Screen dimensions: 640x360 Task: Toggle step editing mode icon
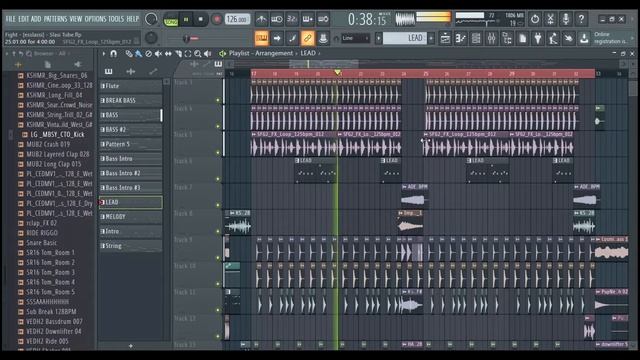(292, 38)
